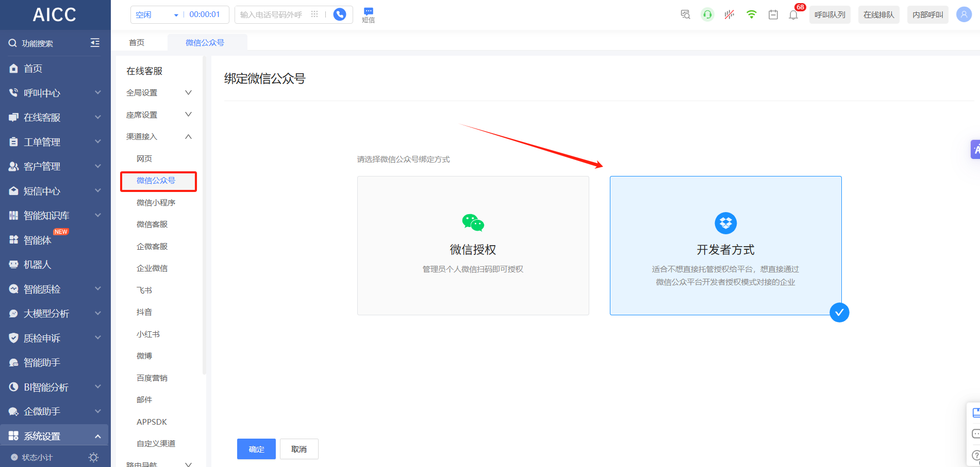Expand BI智能分析 sidebar menu
This screenshot has width=980, height=467.
coord(55,387)
